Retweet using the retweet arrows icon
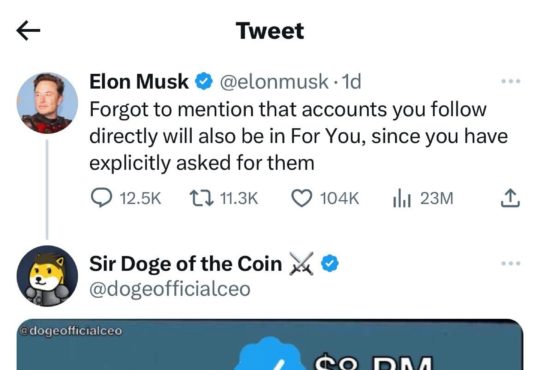This screenshot has height=370, width=540. pos(202,198)
